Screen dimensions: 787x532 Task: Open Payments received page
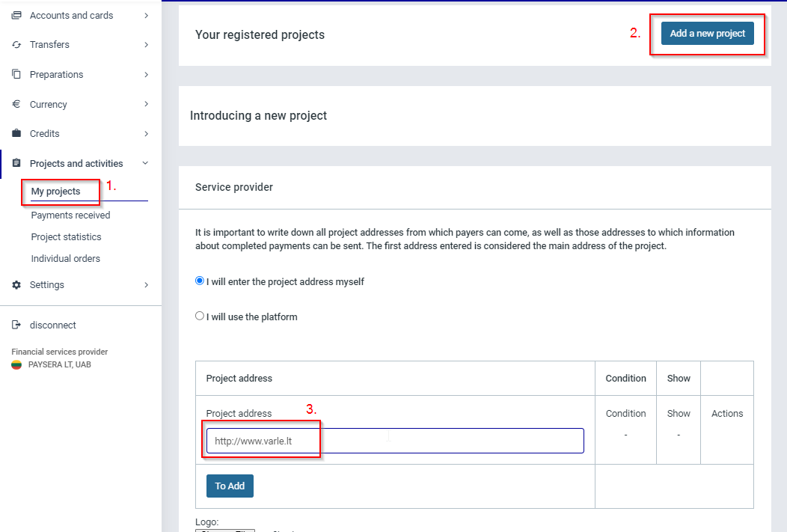(x=70, y=215)
